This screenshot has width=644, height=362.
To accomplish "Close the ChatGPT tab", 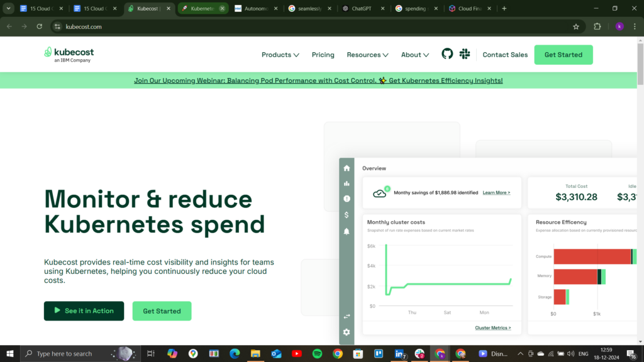I will [383, 9].
